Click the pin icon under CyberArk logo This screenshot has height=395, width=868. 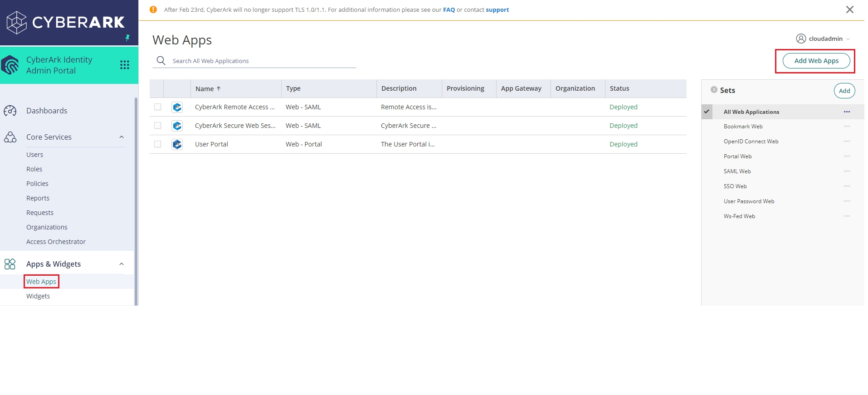coord(127,38)
